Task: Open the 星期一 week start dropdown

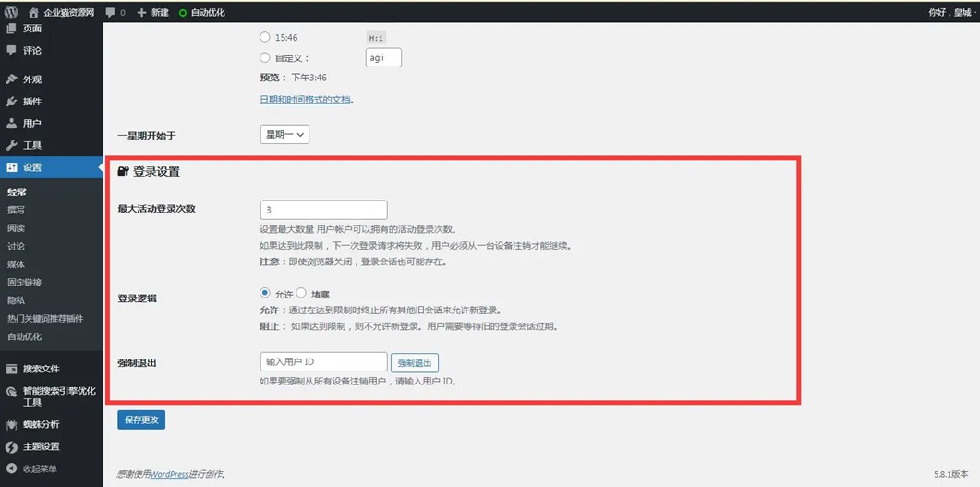Action: click(x=284, y=134)
